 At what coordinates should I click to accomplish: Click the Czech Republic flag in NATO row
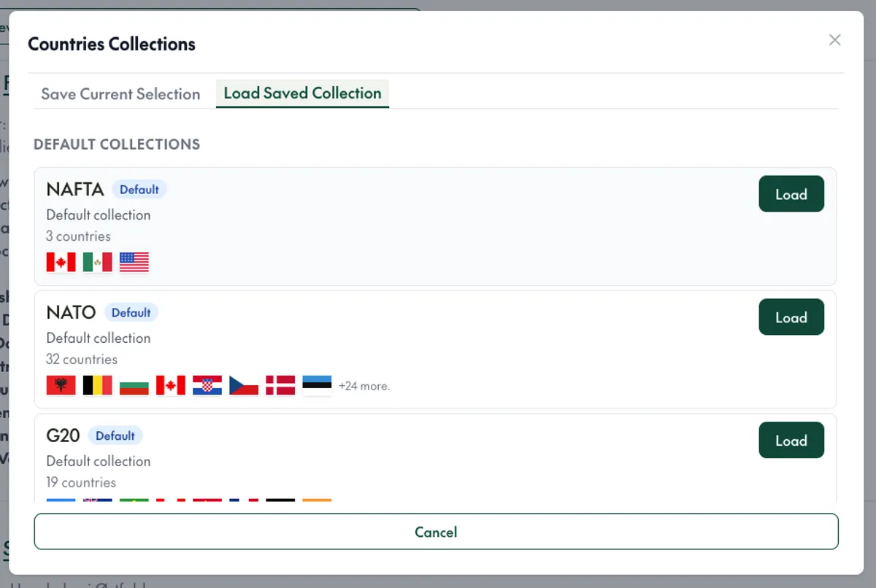click(x=243, y=384)
